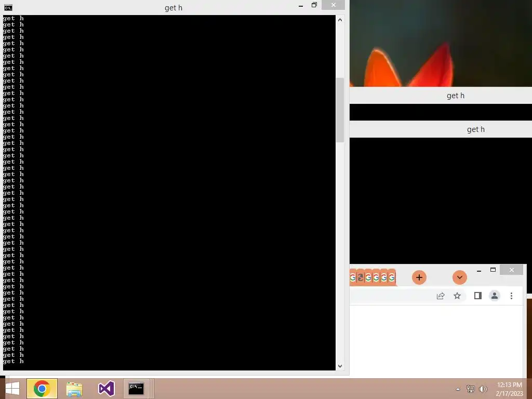Image resolution: width=532 pixels, height=399 pixels.
Task: Open a new Chrome tab with the plus button
Action: tap(419, 277)
